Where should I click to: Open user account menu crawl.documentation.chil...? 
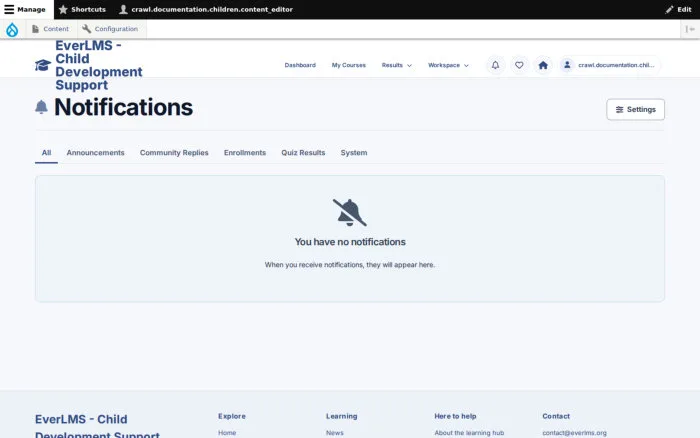coord(609,65)
